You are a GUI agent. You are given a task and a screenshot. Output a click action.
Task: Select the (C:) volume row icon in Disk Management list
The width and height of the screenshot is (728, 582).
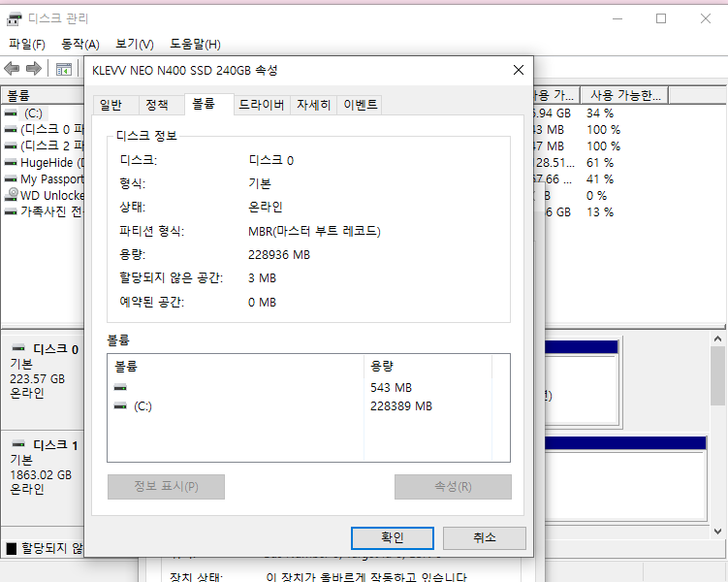pos(11,113)
